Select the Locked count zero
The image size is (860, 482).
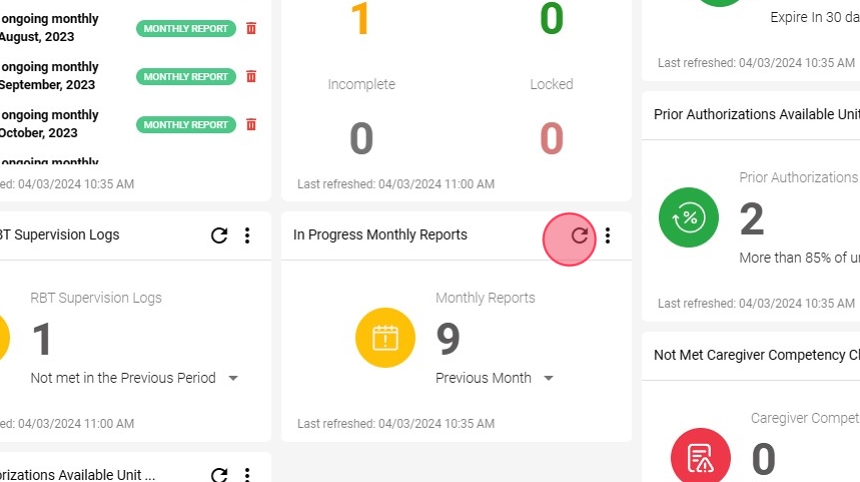click(x=551, y=138)
